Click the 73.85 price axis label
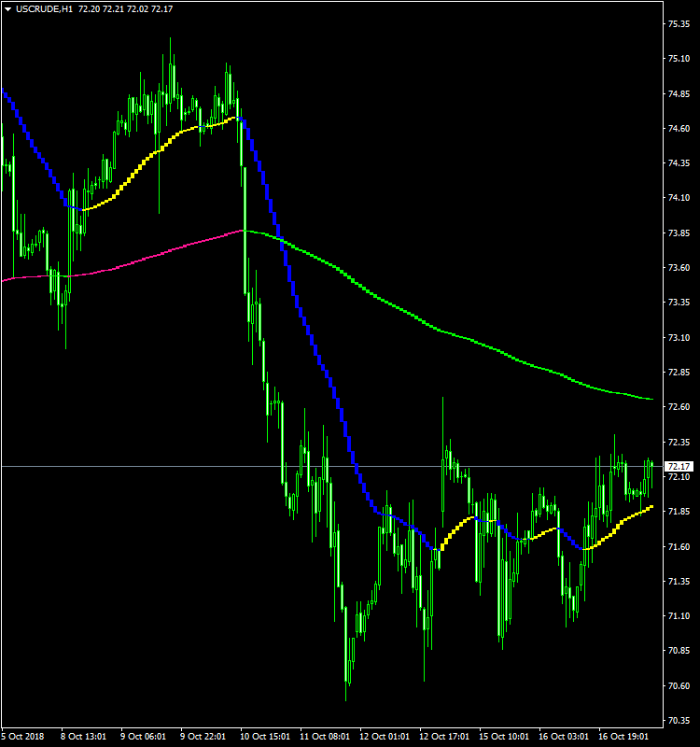Image resolution: width=700 pixels, height=747 pixels. coord(679,233)
